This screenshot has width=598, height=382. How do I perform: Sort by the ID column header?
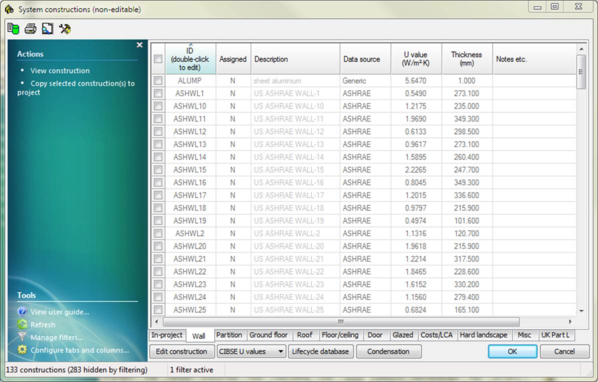(x=190, y=59)
